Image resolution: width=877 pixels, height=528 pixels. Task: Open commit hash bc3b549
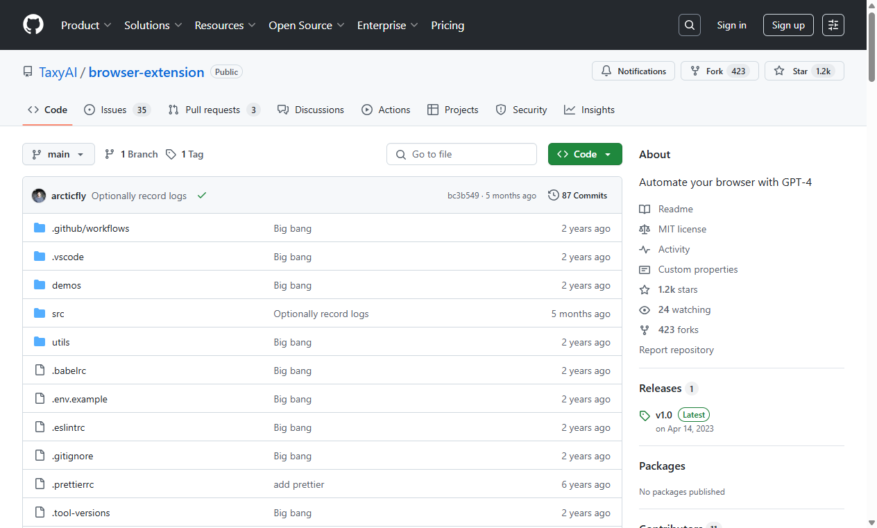(x=463, y=195)
